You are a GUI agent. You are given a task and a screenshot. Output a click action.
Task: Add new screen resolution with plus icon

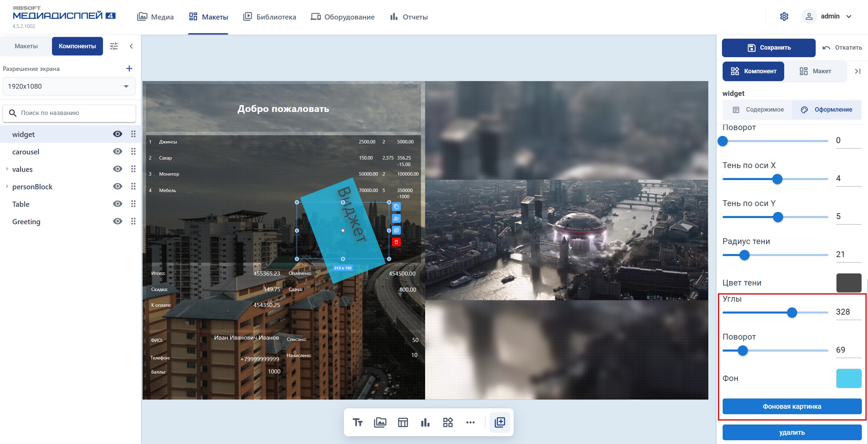(129, 68)
